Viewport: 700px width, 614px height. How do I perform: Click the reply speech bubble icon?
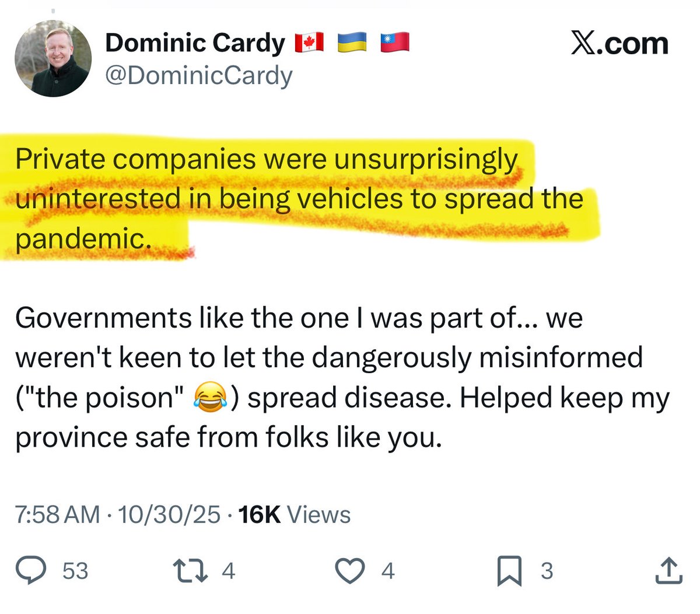pyautogui.click(x=31, y=570)
